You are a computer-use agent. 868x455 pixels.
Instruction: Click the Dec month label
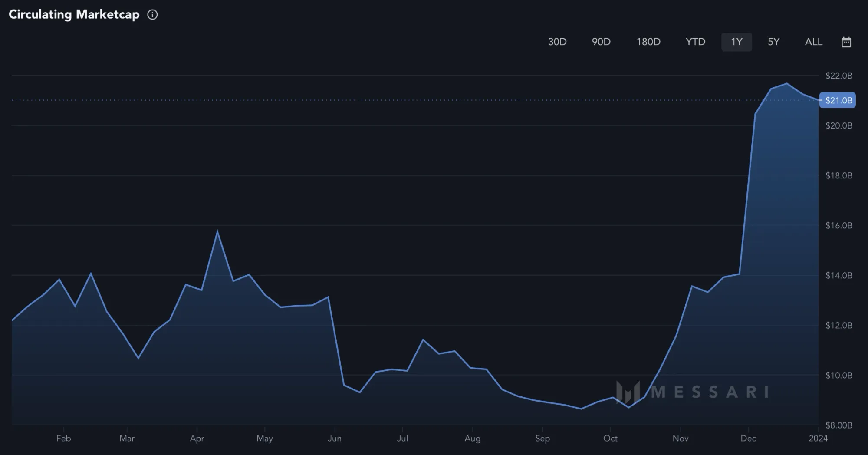[748, 439]
